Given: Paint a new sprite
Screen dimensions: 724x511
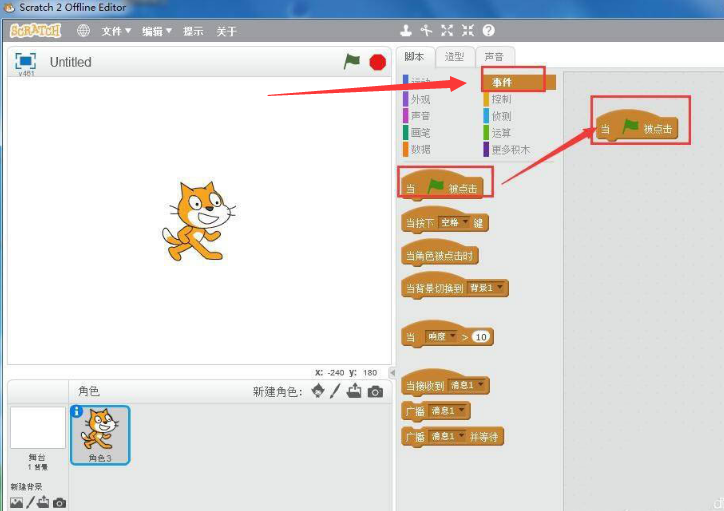Looking at the screenshot, I should tap(336, 391).
